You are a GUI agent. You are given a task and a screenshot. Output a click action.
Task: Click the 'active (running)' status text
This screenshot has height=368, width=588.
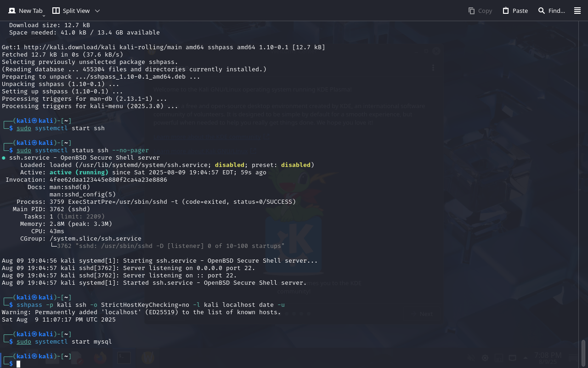[79, 172]
